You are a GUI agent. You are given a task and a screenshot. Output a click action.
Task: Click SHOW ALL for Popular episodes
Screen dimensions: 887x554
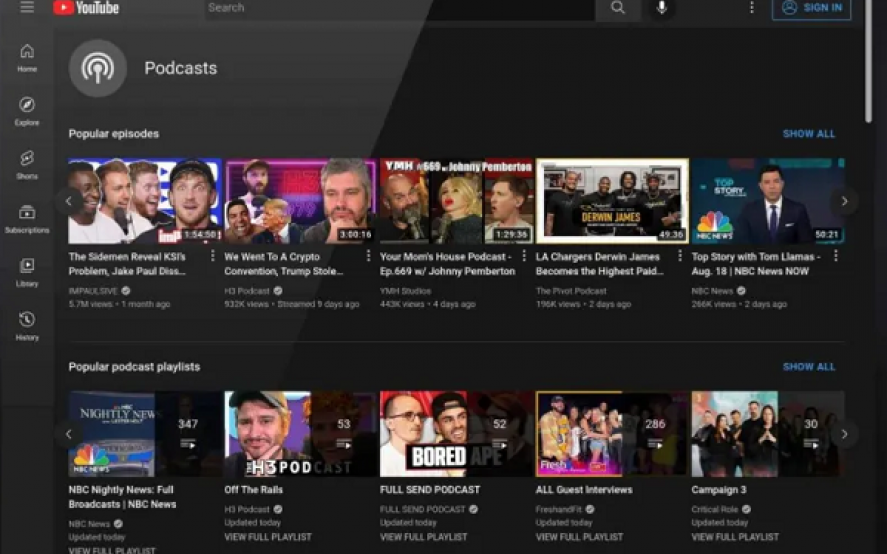point(808,134)
